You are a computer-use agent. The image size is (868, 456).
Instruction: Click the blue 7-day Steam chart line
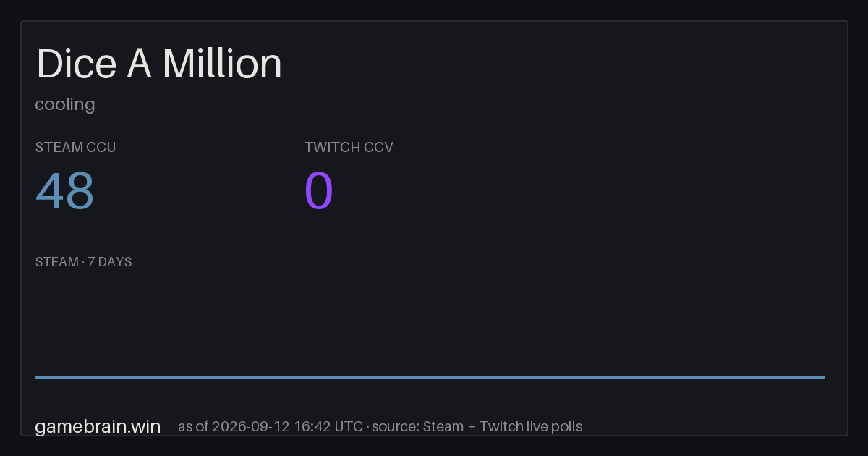point(430,376)
